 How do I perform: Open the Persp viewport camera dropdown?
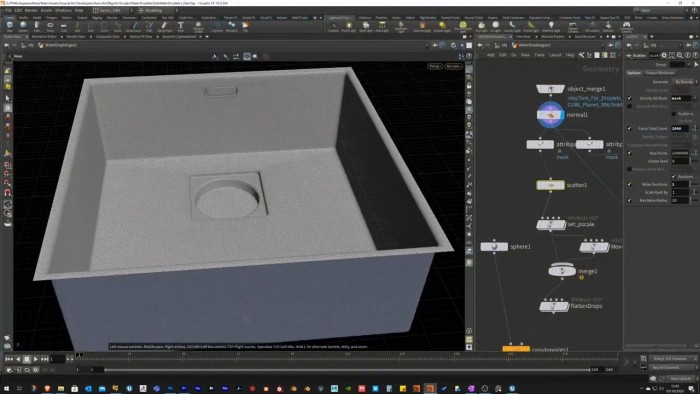point(434,66)
